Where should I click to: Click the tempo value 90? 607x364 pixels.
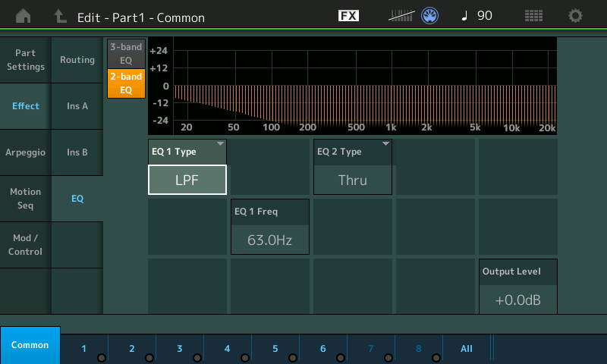tap(485, 16)
